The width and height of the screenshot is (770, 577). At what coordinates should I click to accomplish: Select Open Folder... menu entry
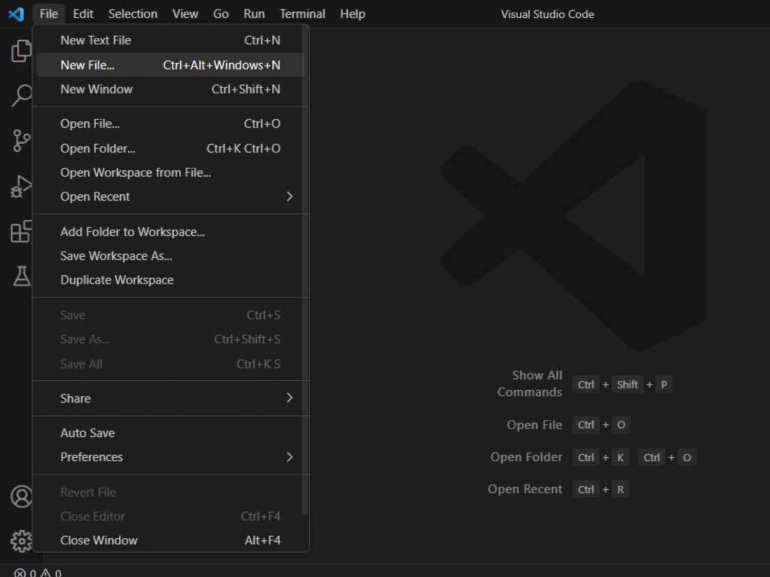170,148
